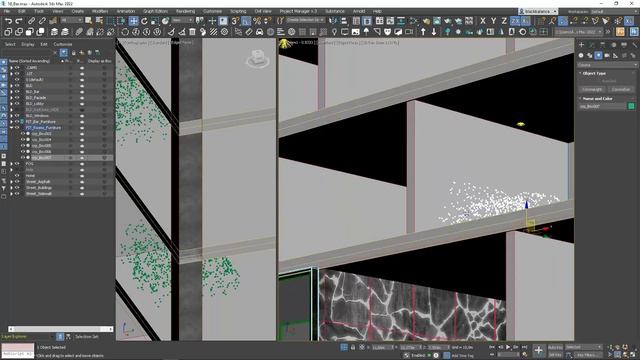The image size is (640, 360).
Task: Open Scene Explorer Display menu
Action: click(28, 44)
